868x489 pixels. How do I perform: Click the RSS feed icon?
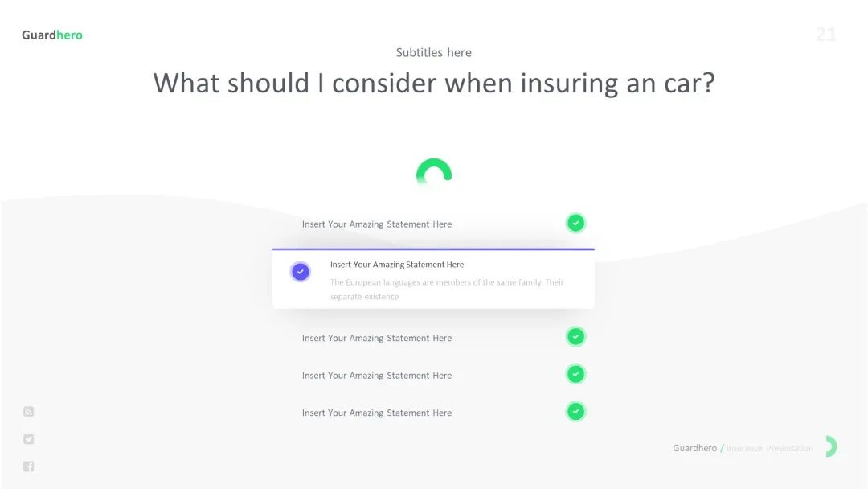coord(29,412)
